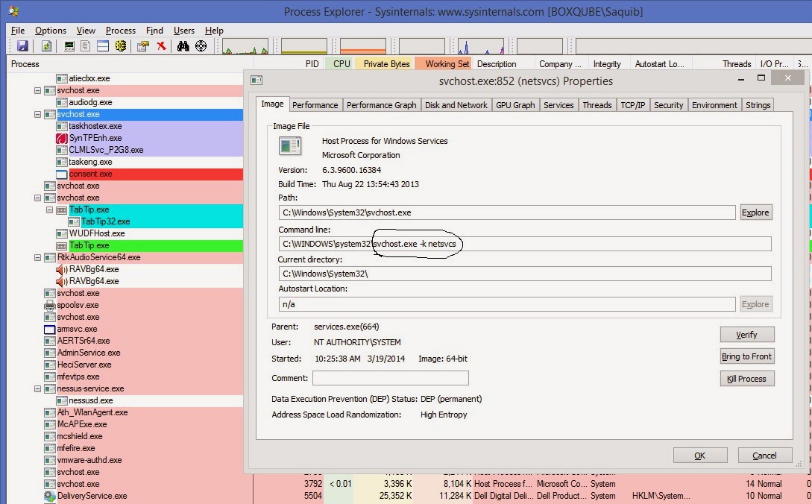Switch to the Strings tab

758,104
